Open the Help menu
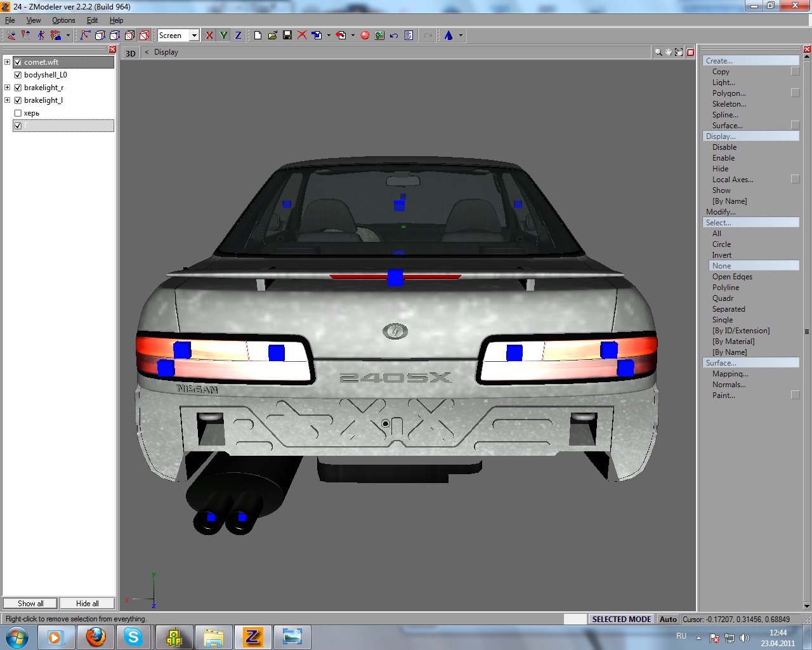 click(x=116, y=20)
